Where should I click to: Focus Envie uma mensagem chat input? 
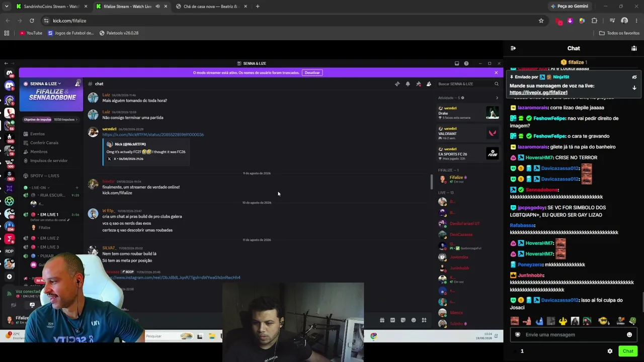point(573,335)
